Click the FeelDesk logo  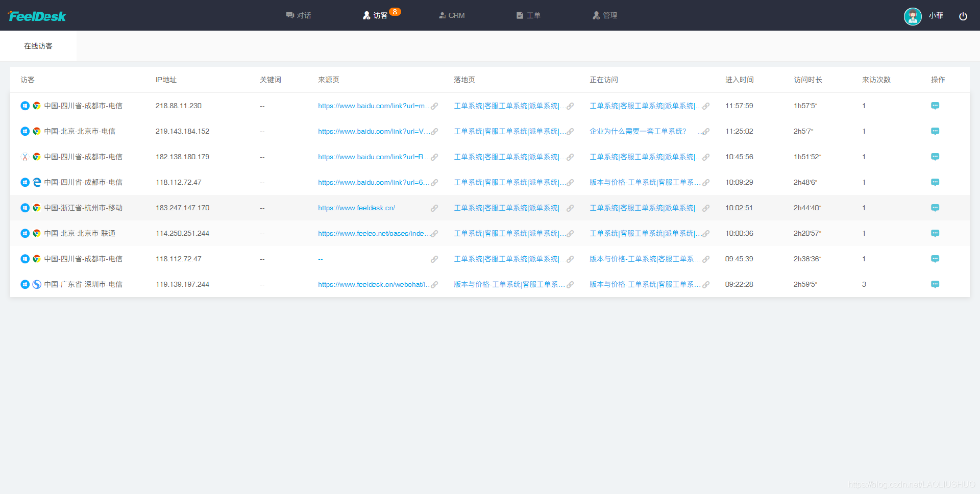click(37, 16)
